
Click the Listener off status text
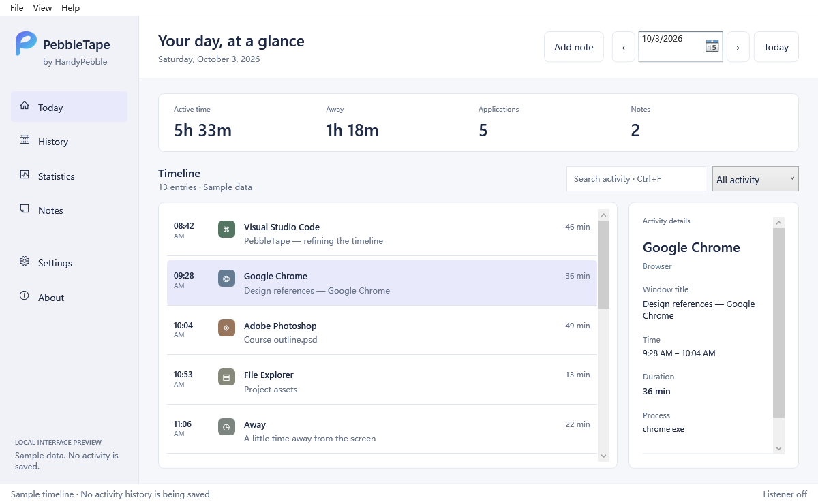click(785, 494)
